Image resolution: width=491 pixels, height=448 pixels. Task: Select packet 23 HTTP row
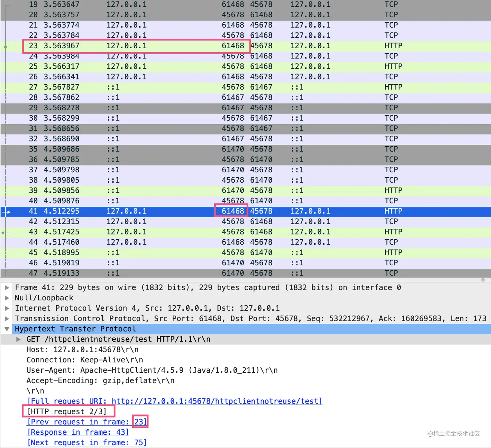[x=245, y=46]
